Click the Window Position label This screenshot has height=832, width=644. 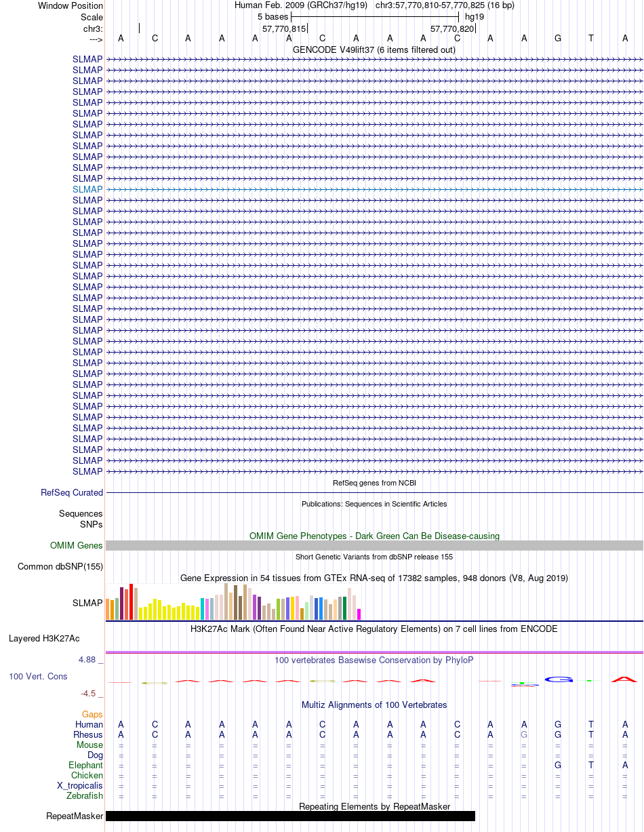71,5
